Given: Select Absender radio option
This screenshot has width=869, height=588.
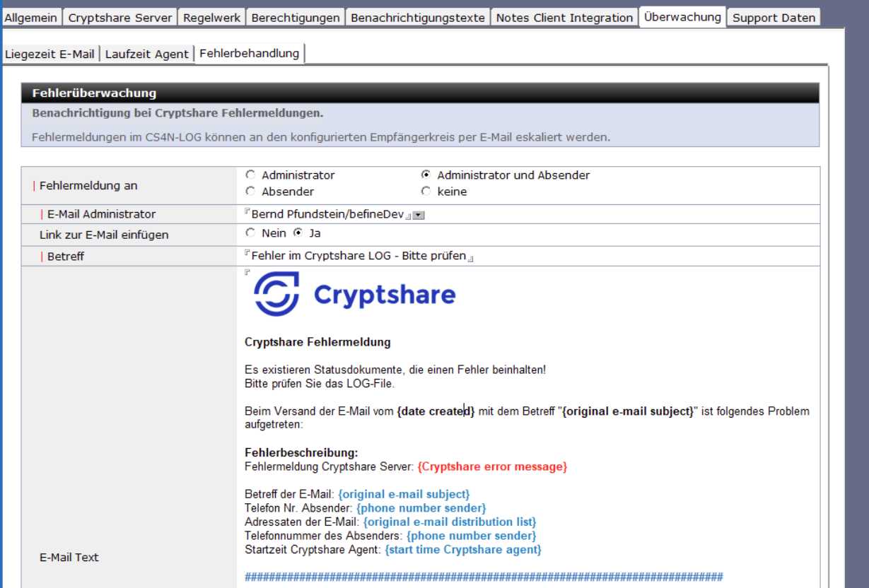Looking at the screenshot, I should (250, 192).
